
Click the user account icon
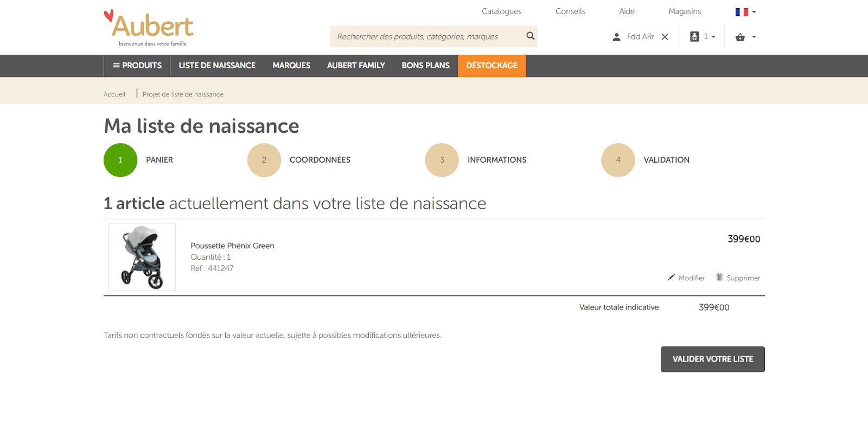click(x=616, y=37)
